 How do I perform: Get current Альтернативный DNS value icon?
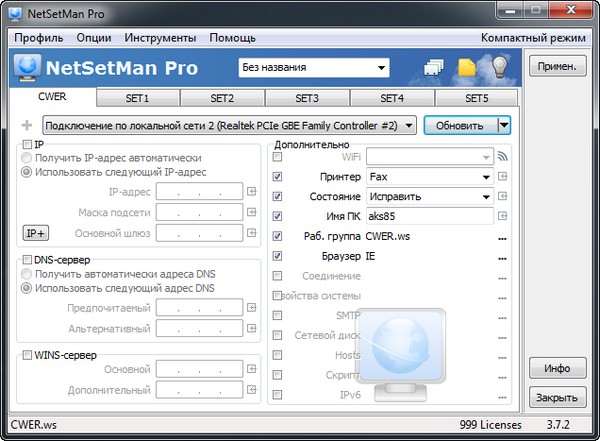pyautogui.click(x=251, y=328)
